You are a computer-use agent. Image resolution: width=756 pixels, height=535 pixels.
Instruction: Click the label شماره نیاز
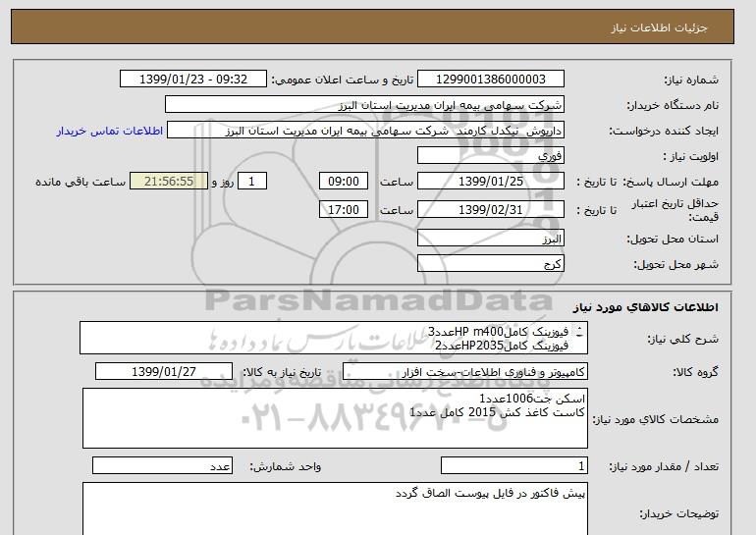pos(691,80)
